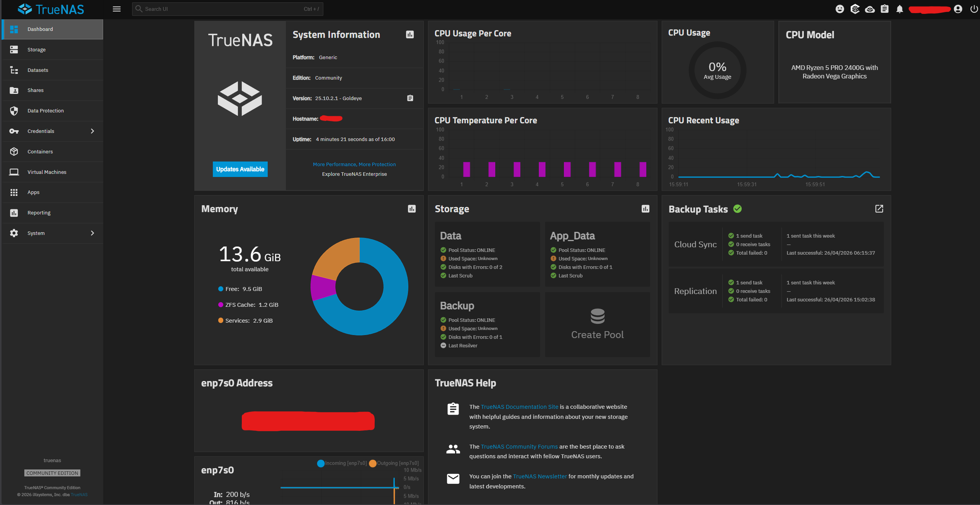980x505 pixels.
Task: Open Virtual Machines laptop icon
Action: pos(14,172)
